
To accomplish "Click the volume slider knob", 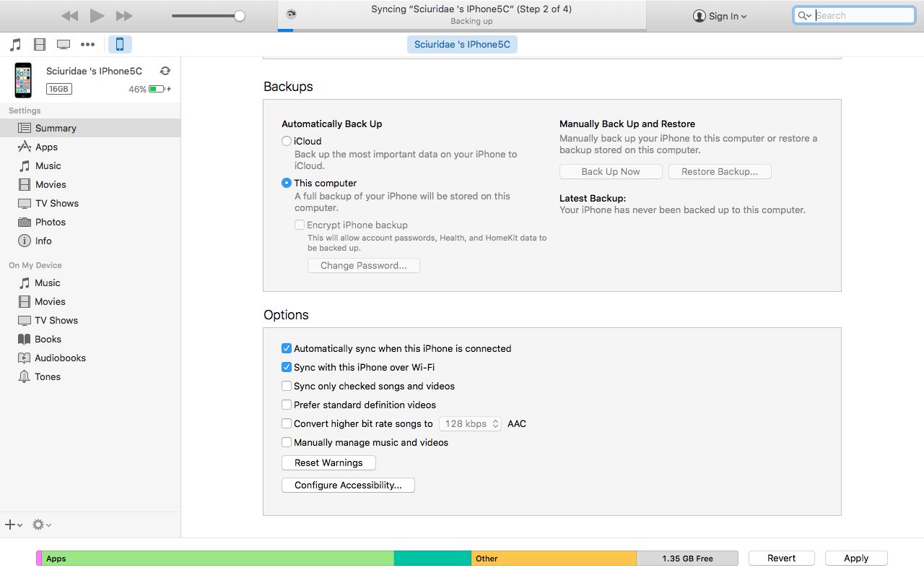I will pos(240,16).
